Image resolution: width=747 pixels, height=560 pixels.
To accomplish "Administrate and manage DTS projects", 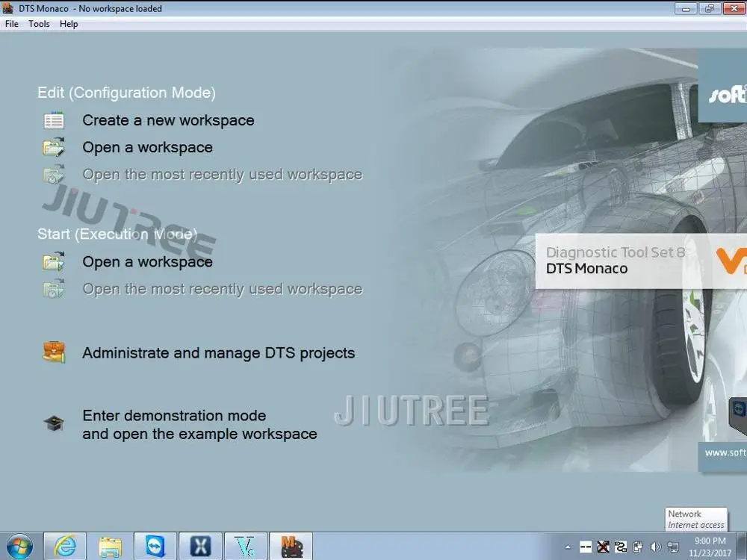I will tap(219, 353).
